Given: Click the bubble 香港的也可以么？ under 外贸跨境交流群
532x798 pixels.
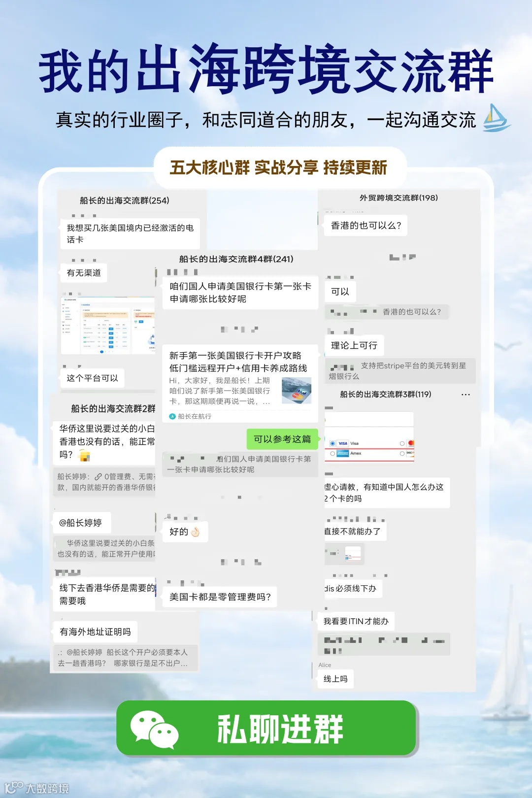Looking at the screenshot, I should 366,226.
